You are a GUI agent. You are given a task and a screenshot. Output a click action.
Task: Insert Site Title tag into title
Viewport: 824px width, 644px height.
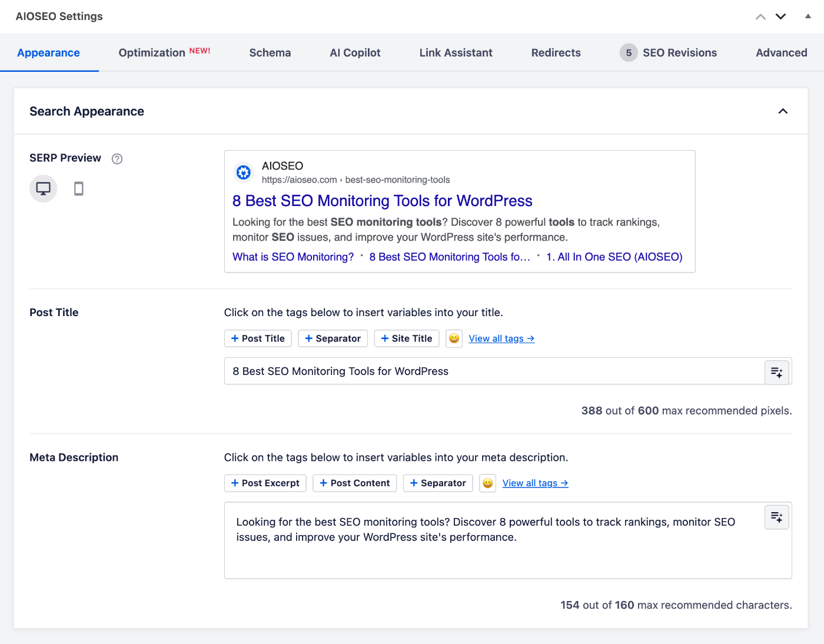[407, 338]
